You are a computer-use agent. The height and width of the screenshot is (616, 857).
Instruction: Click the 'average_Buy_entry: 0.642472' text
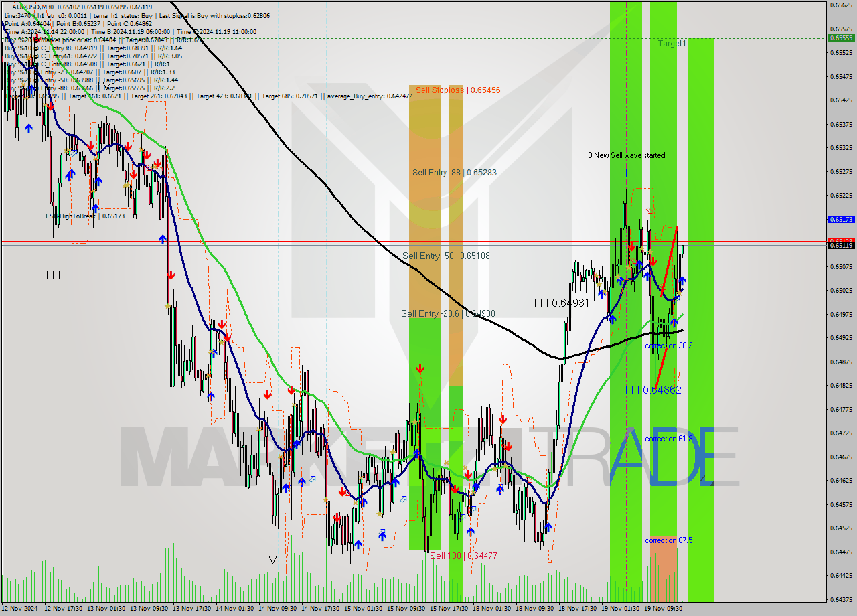370,96
